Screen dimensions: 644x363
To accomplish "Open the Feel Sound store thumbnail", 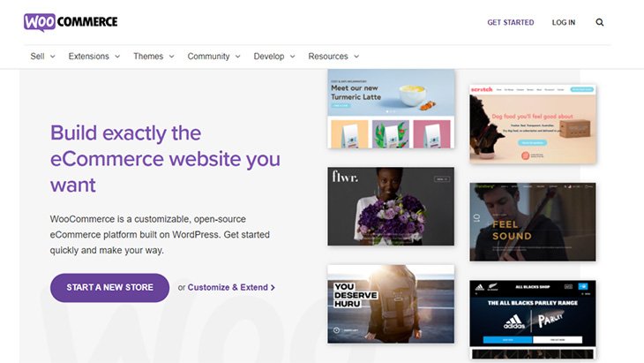I will (x=533, y=222).
